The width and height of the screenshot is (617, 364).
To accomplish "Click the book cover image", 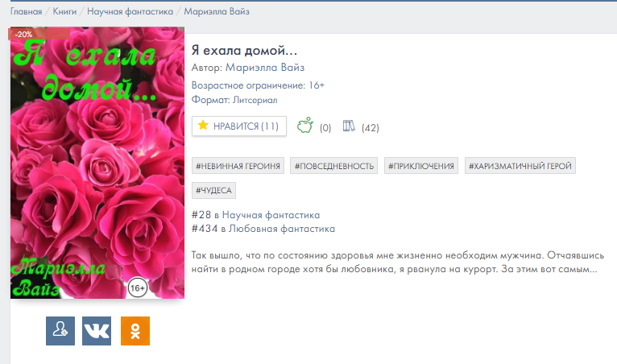I will tap(97, 163).
